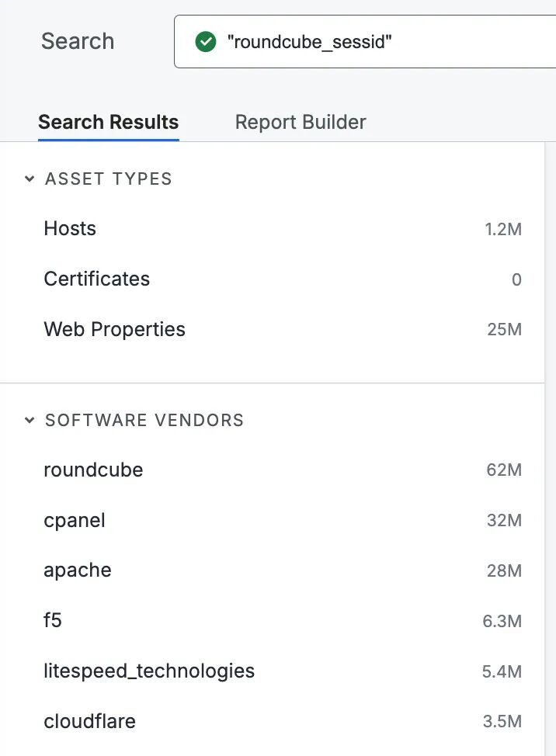Filter by Web Properties asset type
This screenshot has width=556, height=756.
[114, 329]
